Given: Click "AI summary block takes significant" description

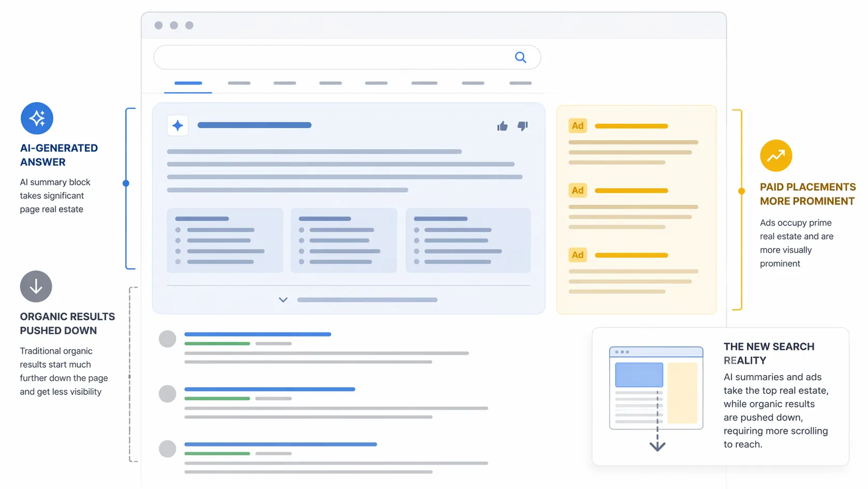Looking at the screenshot, I should [55, 195].
